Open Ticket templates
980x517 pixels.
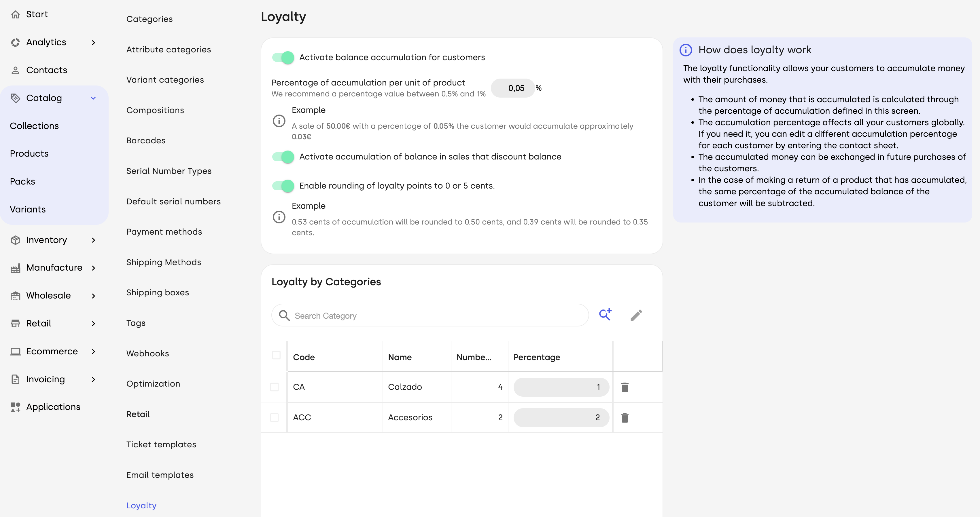point(161,445)
